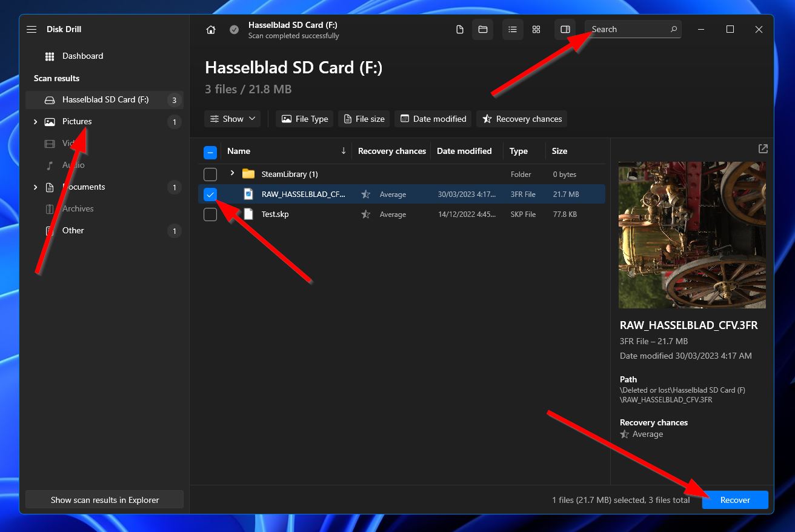Switch to file view icon
Image resolution: width=795 pixels, height=532 pixels.
pos(460,30)
